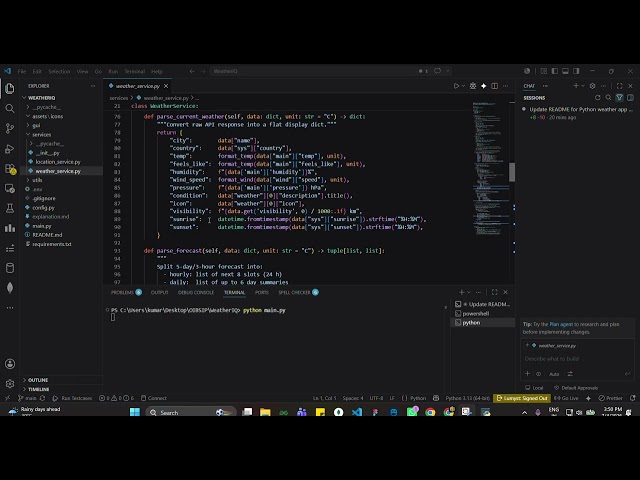Open requirements.txt in the explorer
This screenshot has width=640, height=480.
[x=51, y=244]
